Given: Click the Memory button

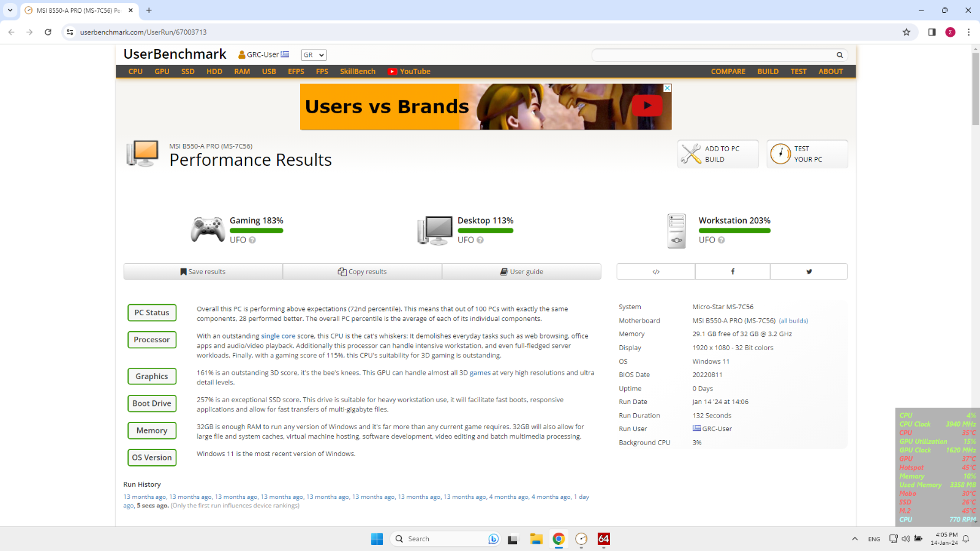Looking at the screenshot, I should pos(152,431).
